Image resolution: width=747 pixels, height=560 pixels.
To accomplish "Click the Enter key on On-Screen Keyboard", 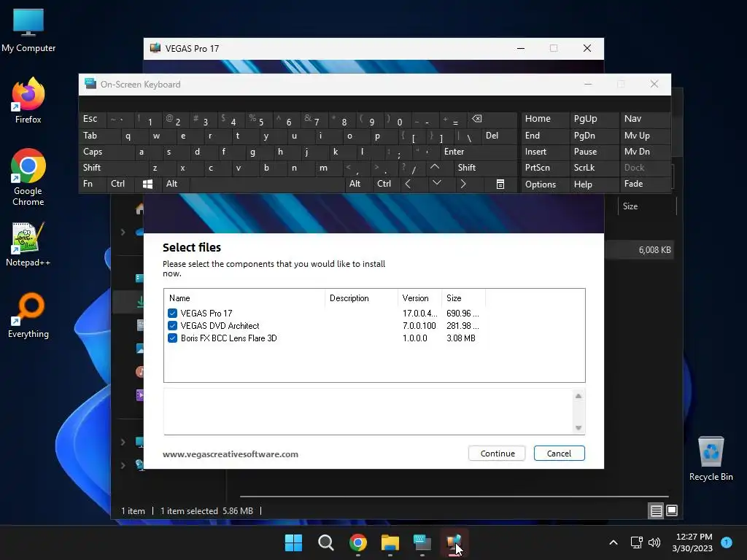I will 479,152.
